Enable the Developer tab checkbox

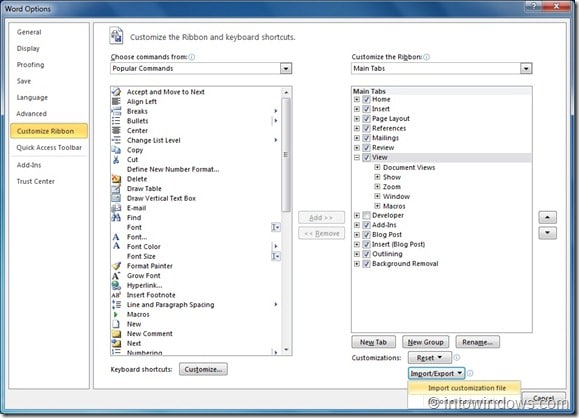366,215
